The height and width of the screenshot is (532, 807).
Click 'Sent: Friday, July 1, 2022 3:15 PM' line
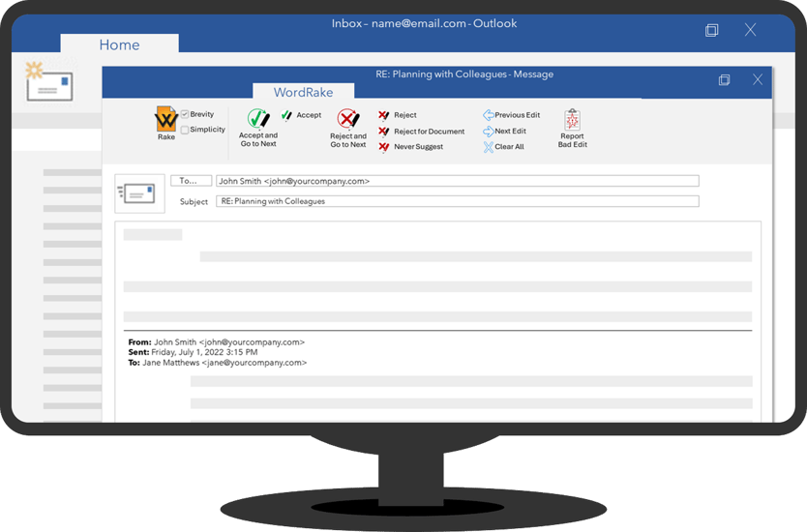193,352
